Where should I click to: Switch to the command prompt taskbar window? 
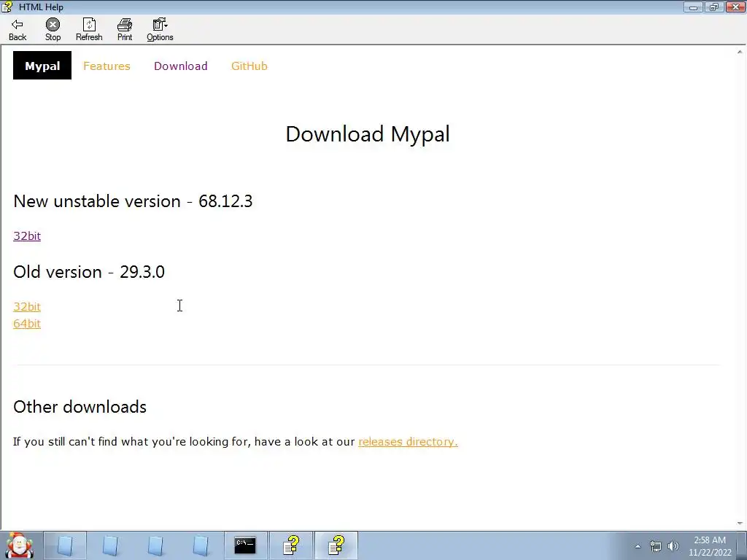click(x=245, y=545)
